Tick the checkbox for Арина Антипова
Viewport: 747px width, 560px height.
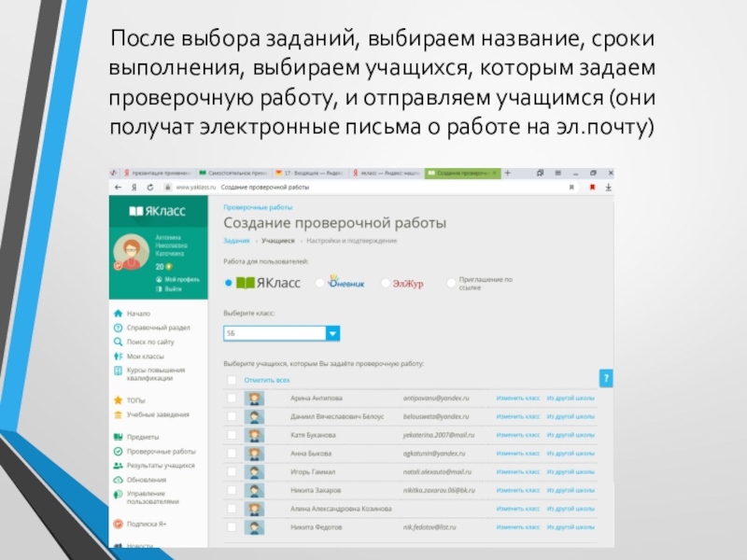[232, 399]
